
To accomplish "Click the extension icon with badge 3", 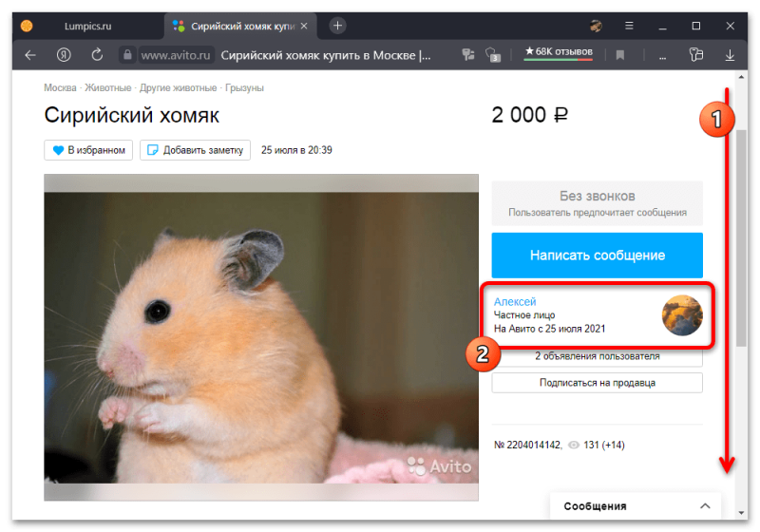I will click(492, 55).
